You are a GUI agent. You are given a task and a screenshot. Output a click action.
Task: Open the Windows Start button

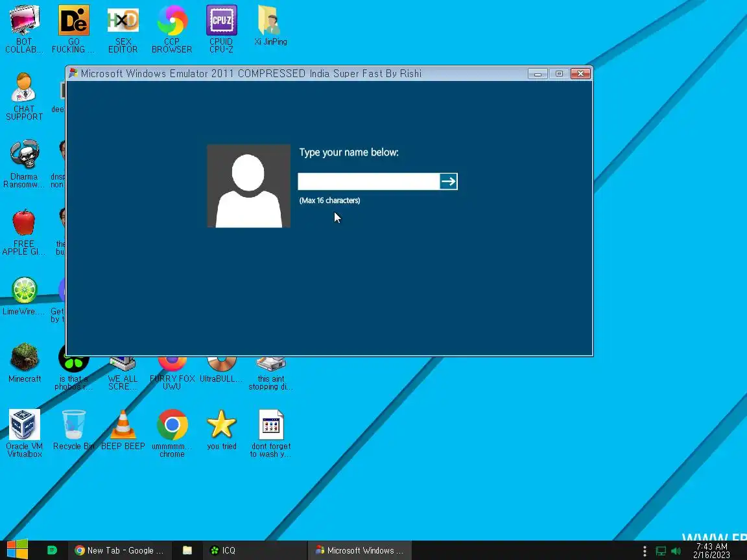18,550
